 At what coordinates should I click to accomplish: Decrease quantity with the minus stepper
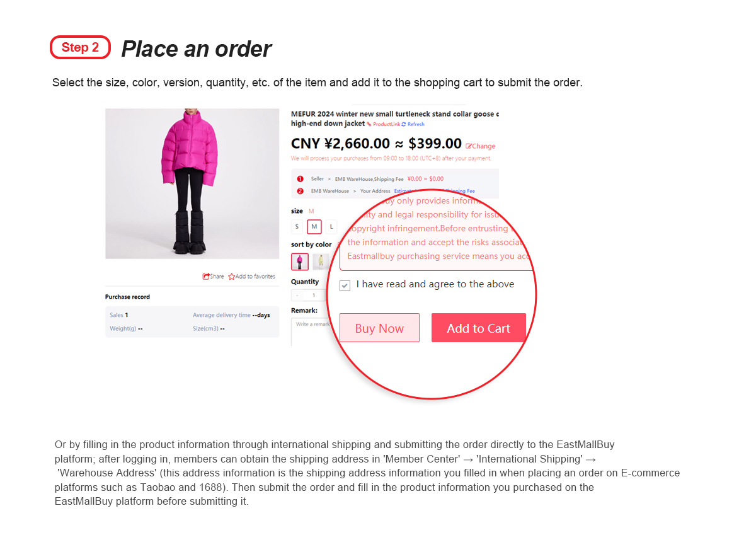click(297, 295)
